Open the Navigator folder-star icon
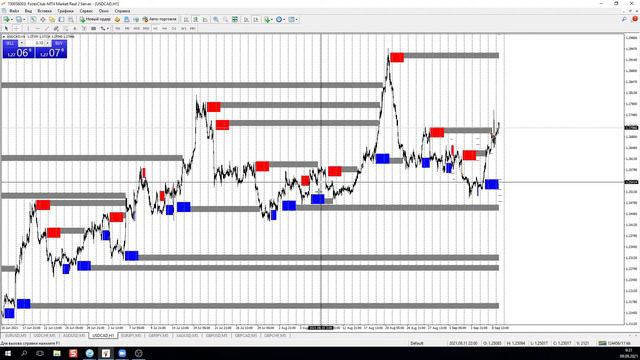Screen dimensions: 640x360 [52, 19]
